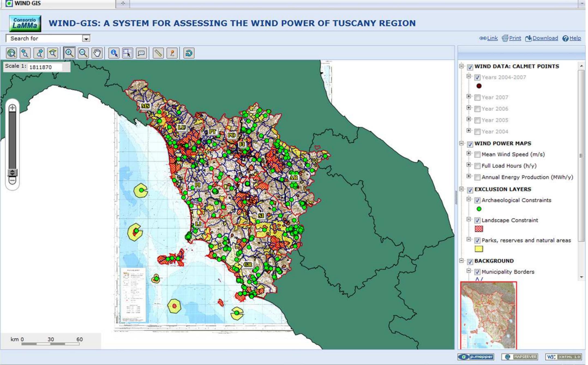Select the Pan hand tool
588x365 pixels.
[97, 53]
